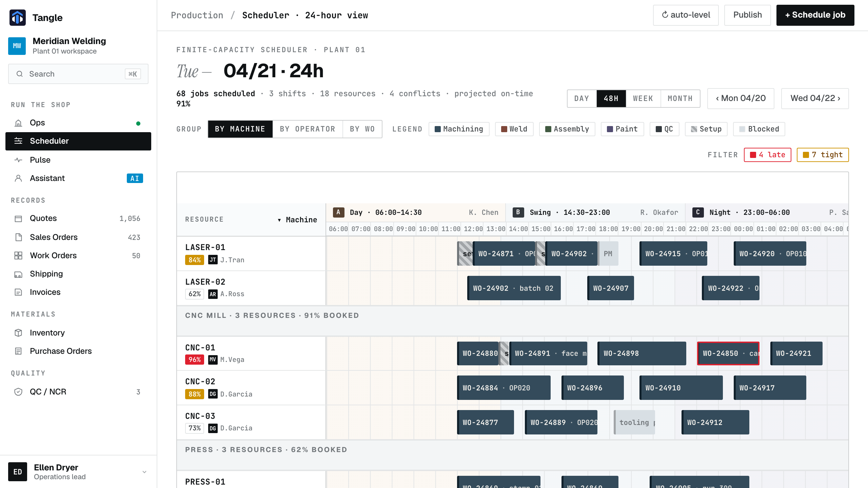Click the Publish button
The height and width of the screenshot is (488, 868).
pyautogui.click(x=747, y=15)
